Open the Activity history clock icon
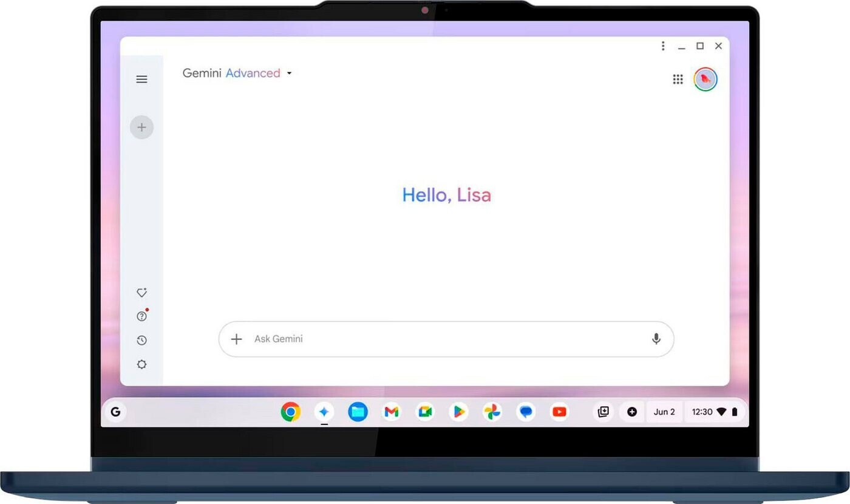Image resolution: width=850 pixels, height=504 pixels. click(141, 341)
